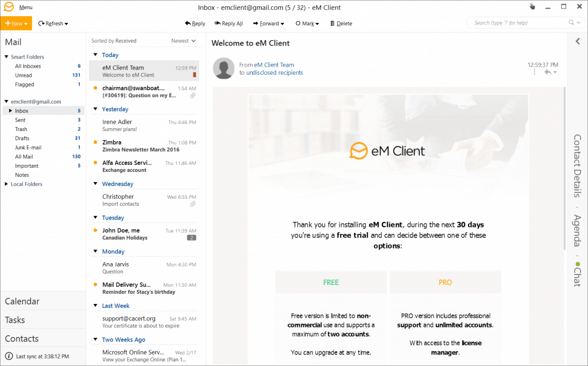Select Reply All from the toolbar

tap(216, 24)
